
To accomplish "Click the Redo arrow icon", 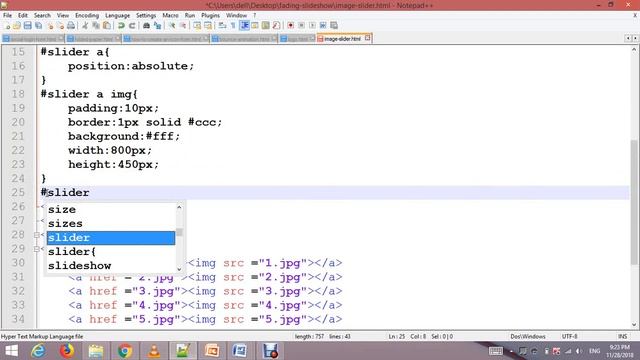I will click(132, 25).
